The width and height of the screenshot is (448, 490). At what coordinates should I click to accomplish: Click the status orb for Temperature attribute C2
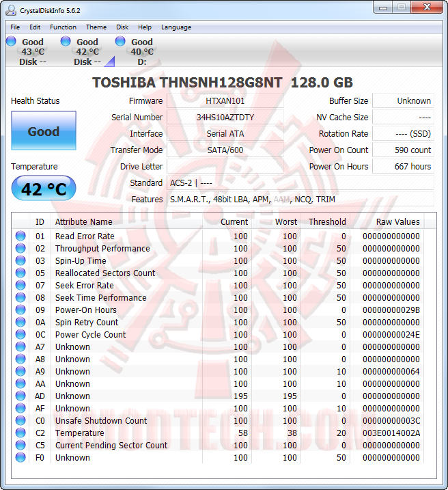pyautogui.click(x=20, y=433)
